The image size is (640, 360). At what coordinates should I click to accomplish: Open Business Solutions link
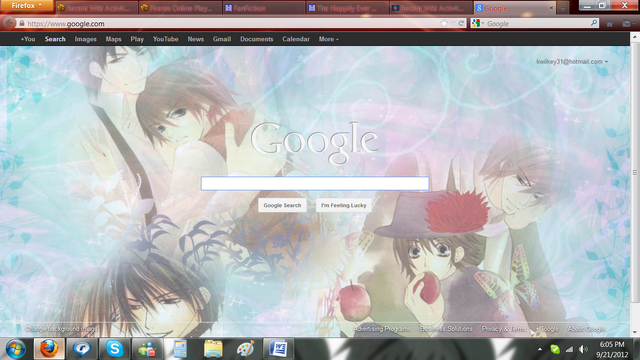point(446,329)
